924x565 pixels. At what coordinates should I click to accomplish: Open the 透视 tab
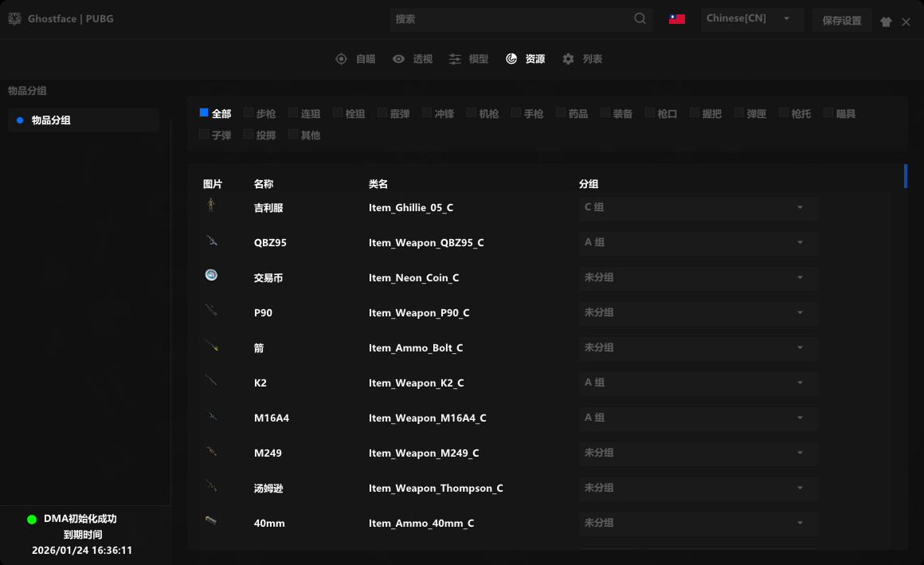click(x=413, y=59)
